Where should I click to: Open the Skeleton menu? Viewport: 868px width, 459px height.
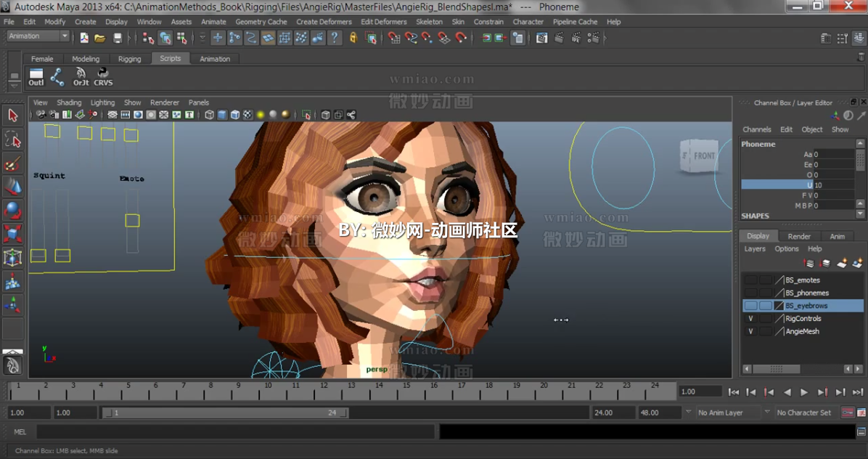coord(429,22)
